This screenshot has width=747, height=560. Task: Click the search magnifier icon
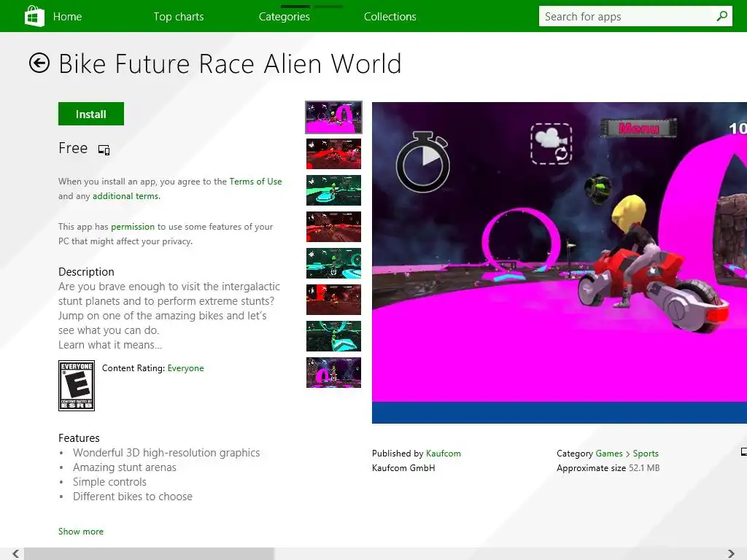[721, 16]
